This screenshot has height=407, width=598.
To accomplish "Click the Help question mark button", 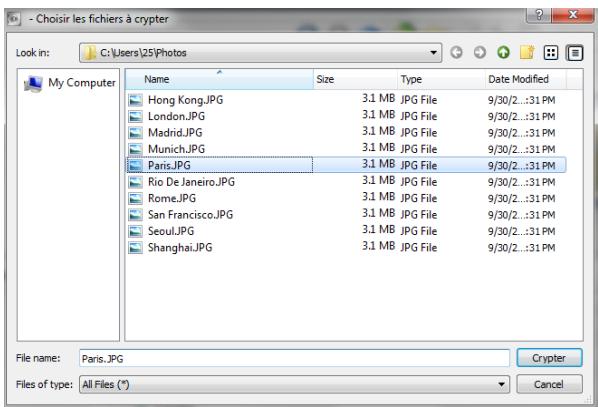I will point(539,15).
